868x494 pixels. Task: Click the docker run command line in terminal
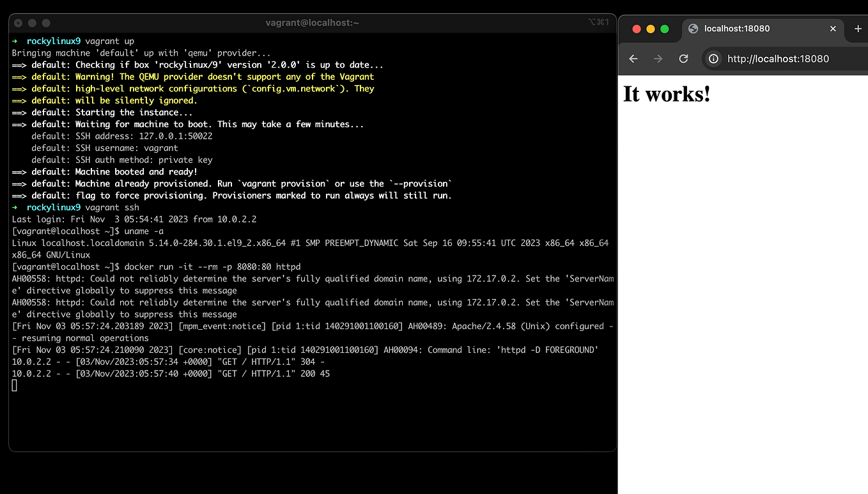211,266
